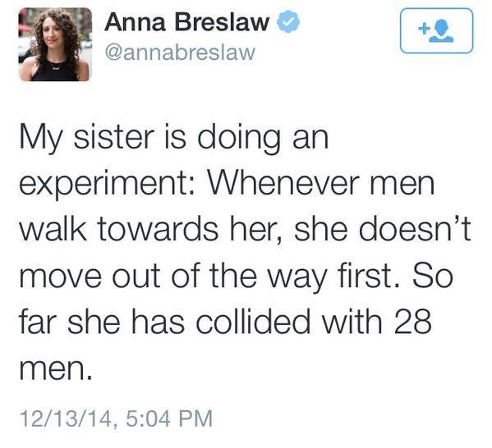The height and width of the screenshot is (448, 492).
Task: Click the final word "men." of tweet
Action: pyautogui.click(x=56, y=369)
